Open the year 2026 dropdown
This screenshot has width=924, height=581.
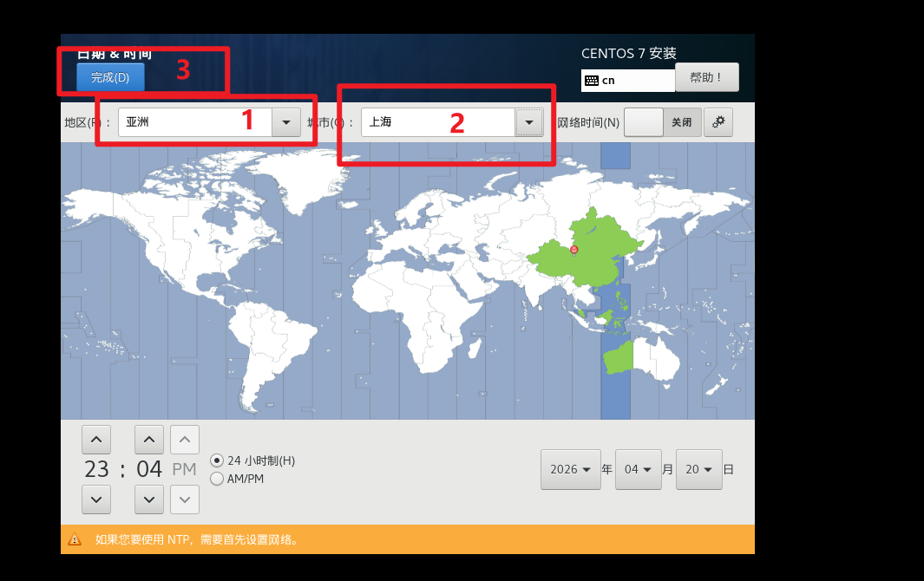coord(571,469)
